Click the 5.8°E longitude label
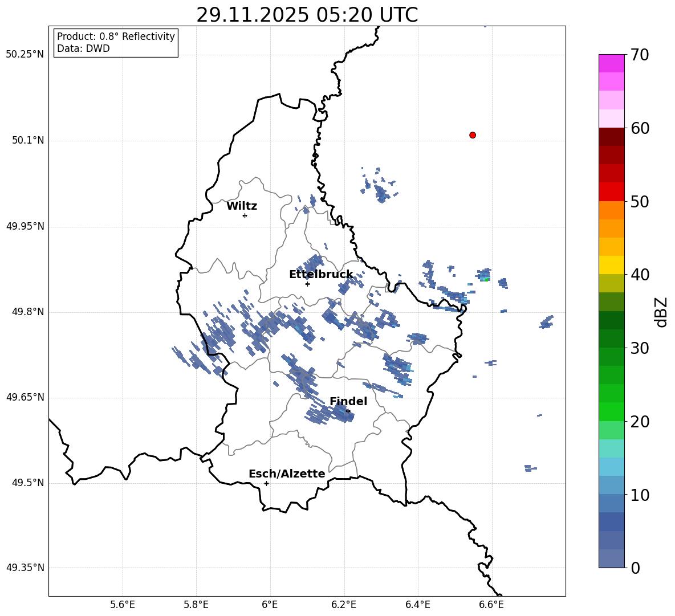The width and height of the screenshot is (675, 616). click(x=196, y=605)
